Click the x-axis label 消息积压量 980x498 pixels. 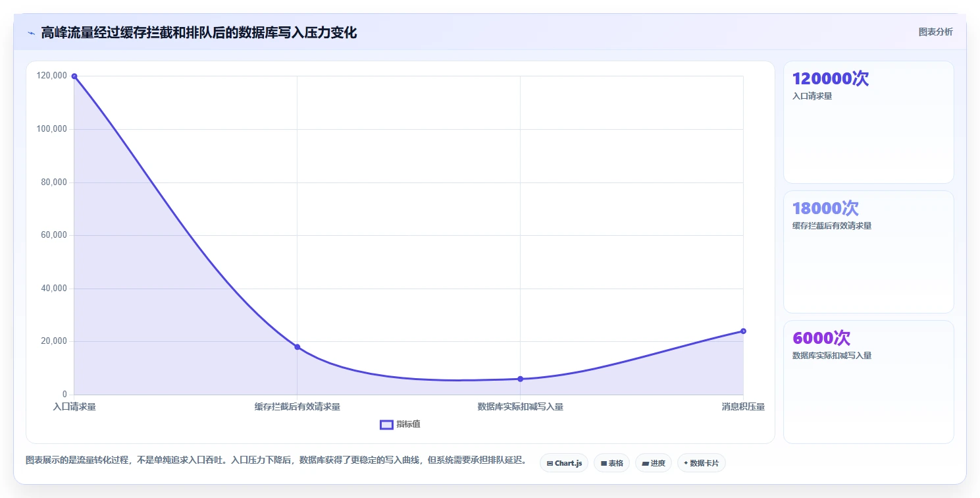click(743, 407)
